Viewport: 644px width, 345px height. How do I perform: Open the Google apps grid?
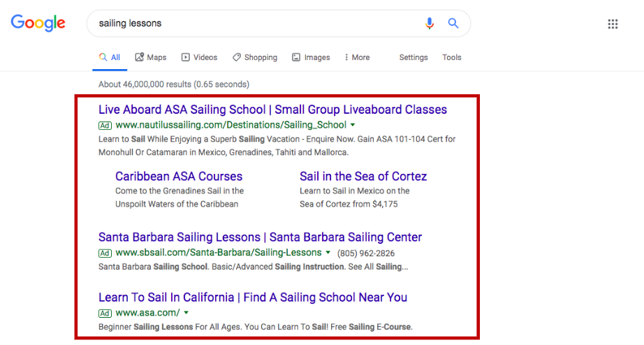click(x=613, y=24)
